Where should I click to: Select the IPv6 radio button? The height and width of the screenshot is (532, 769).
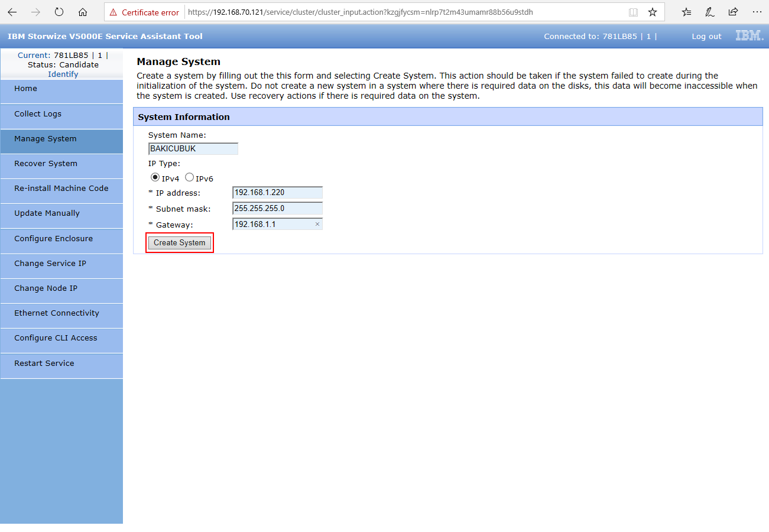point(190,177)
